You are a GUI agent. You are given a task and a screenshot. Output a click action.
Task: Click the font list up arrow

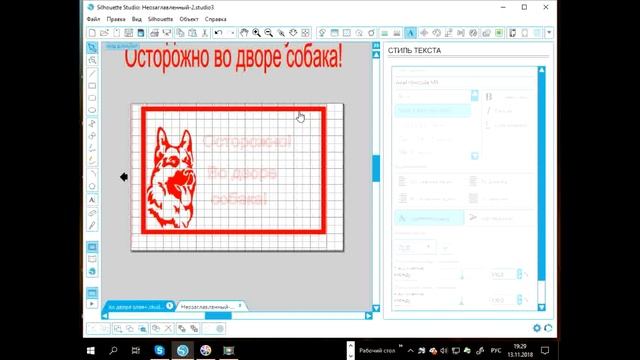coord(475,96)
